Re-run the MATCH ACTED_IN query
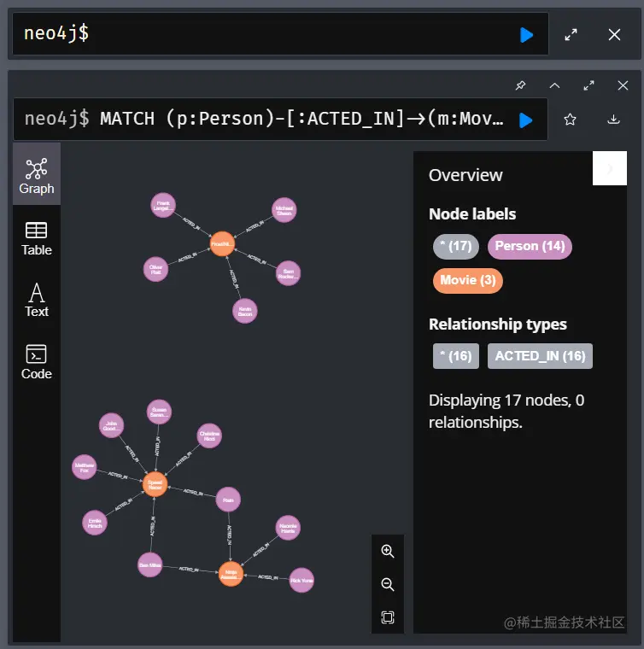Viewport: 644px width, 649px height. [x=525, y=120]
